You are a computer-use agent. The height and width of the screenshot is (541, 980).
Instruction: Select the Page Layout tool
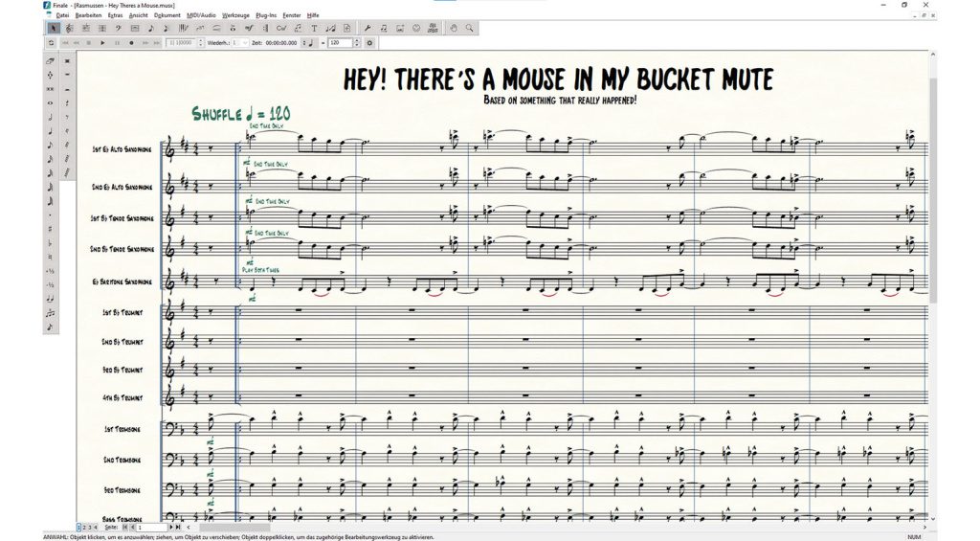[346, 28]
